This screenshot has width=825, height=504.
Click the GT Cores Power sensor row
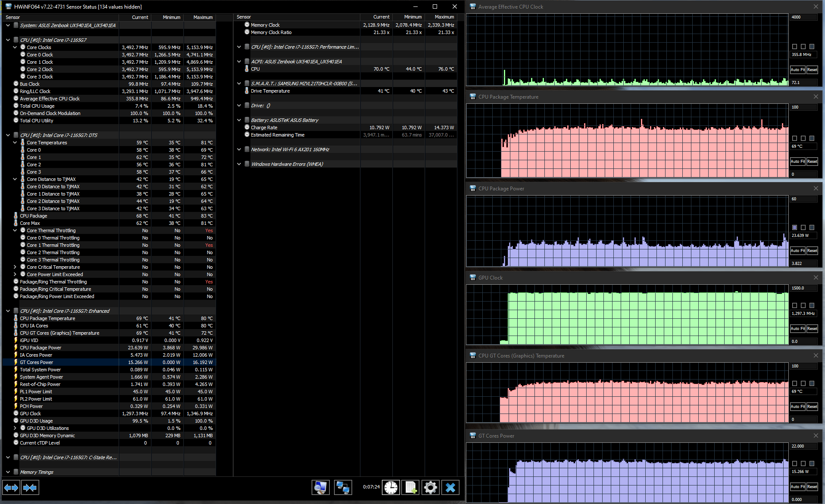37,362
